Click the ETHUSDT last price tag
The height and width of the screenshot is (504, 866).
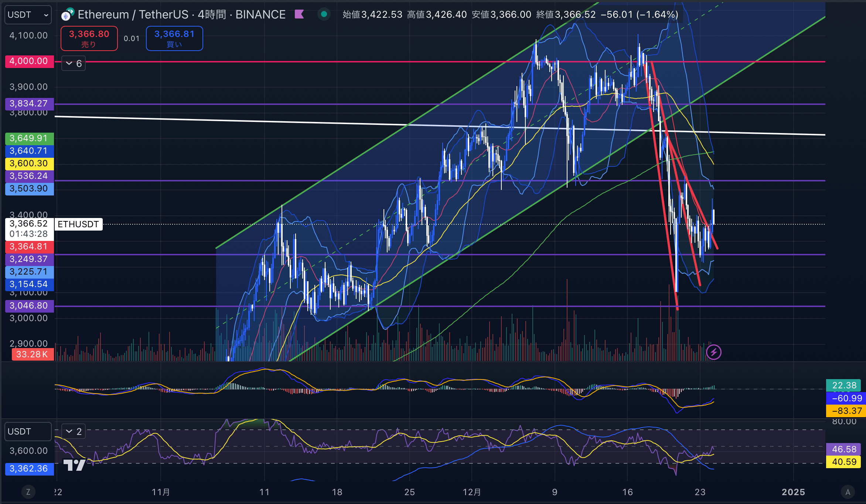78,224
